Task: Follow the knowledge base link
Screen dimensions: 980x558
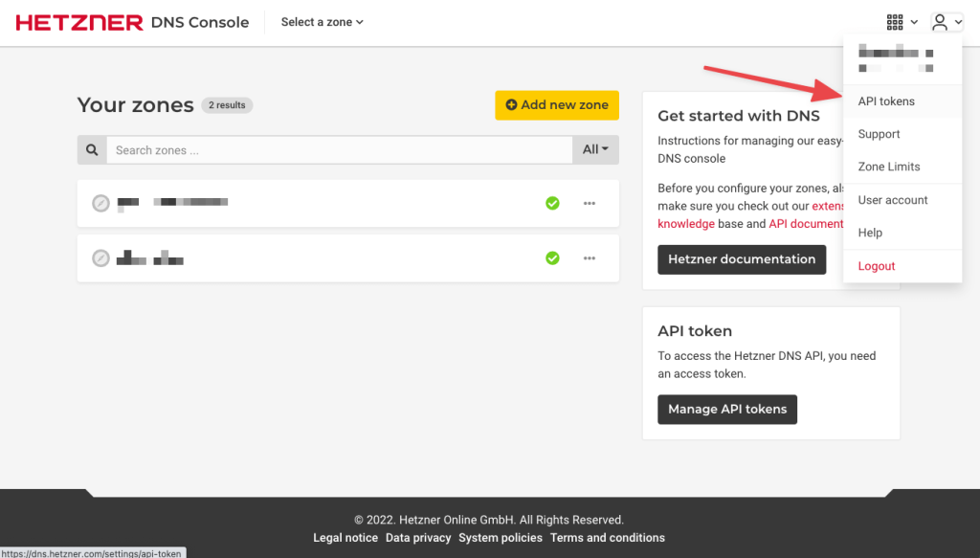Action: (x=685, y=224)
